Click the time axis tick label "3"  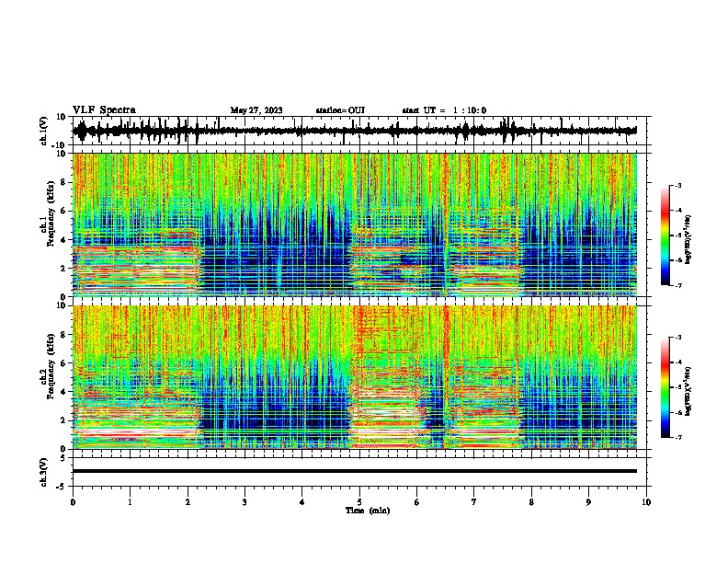[x=245, y=502]
